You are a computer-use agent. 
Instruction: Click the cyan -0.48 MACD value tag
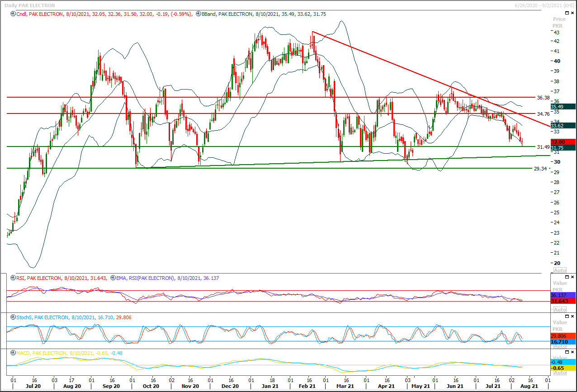563,362
